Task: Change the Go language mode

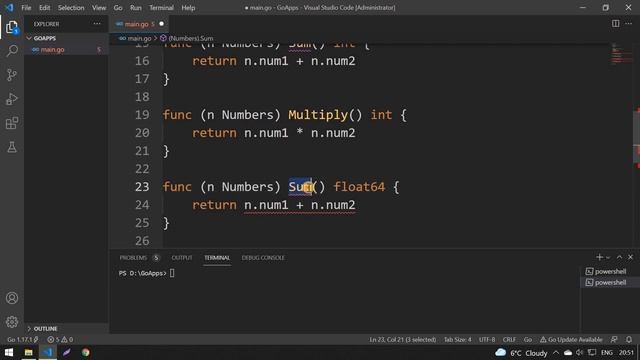Action: pyautogui.click(x=528, y=340)
